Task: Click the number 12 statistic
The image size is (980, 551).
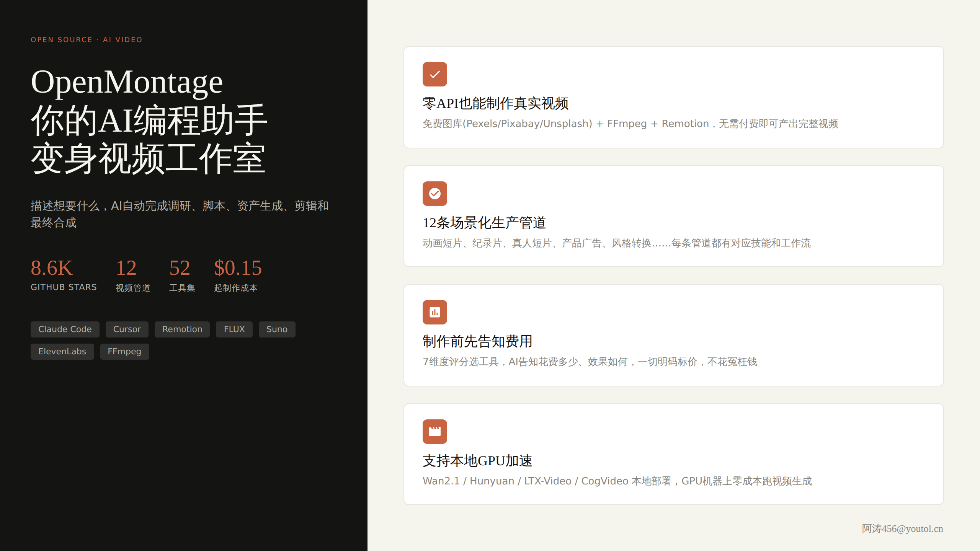Action: (126, 268)
